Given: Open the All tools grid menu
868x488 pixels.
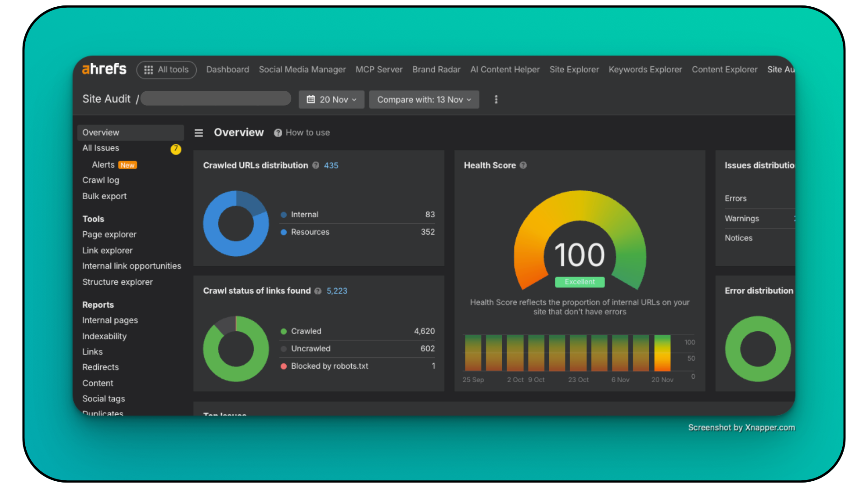Looking at the screenshot, I should pyautogui.click(x=166, y=70).
